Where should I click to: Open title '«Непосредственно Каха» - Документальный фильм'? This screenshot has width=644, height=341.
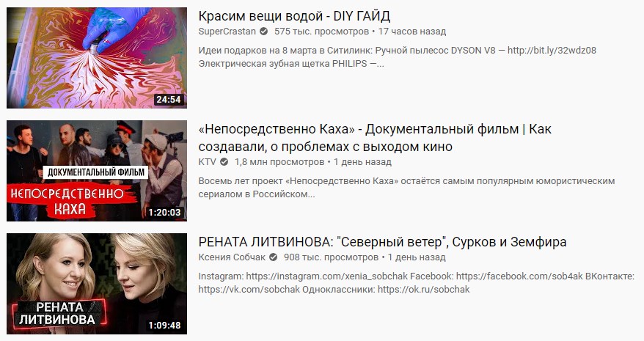point(375,138)
